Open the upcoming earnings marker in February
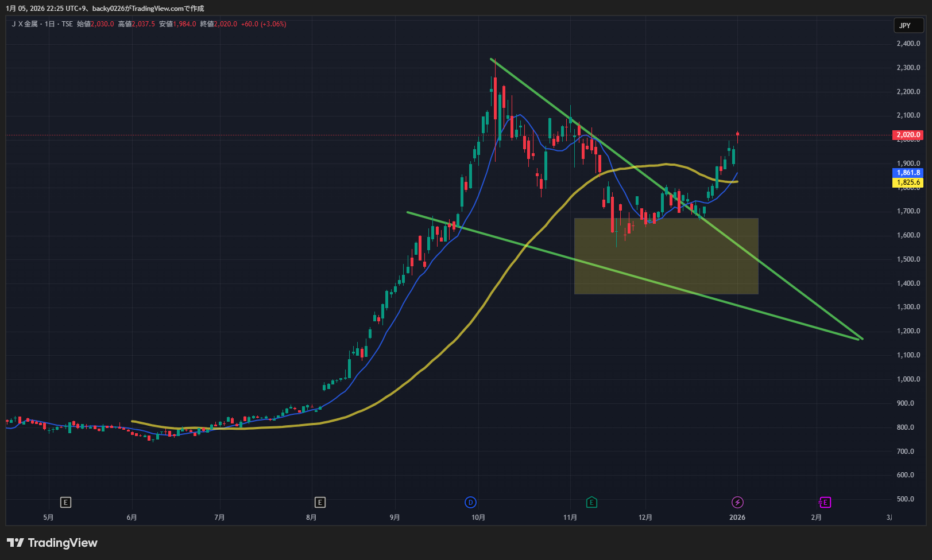The height and width of the screenshot is (560, 932). click(x=825, y=503)
